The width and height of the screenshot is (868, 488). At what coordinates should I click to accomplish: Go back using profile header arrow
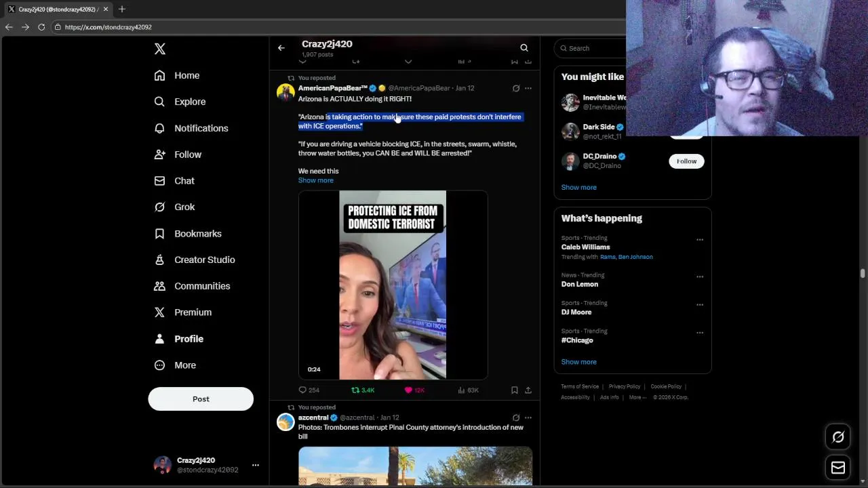tap(281, 48)
